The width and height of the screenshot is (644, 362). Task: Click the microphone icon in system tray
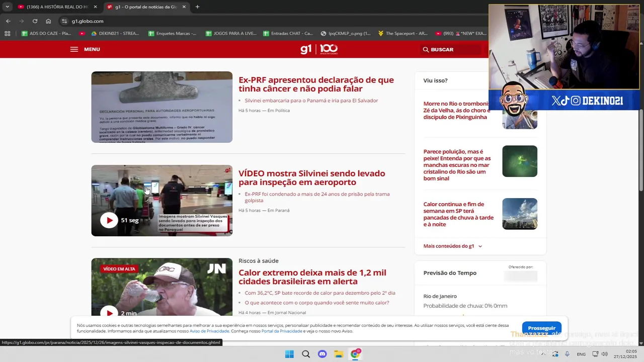[x=567, y=354]
